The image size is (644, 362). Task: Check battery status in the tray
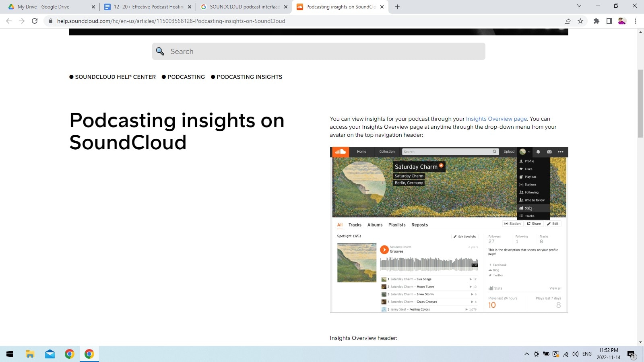click(546, 354)
